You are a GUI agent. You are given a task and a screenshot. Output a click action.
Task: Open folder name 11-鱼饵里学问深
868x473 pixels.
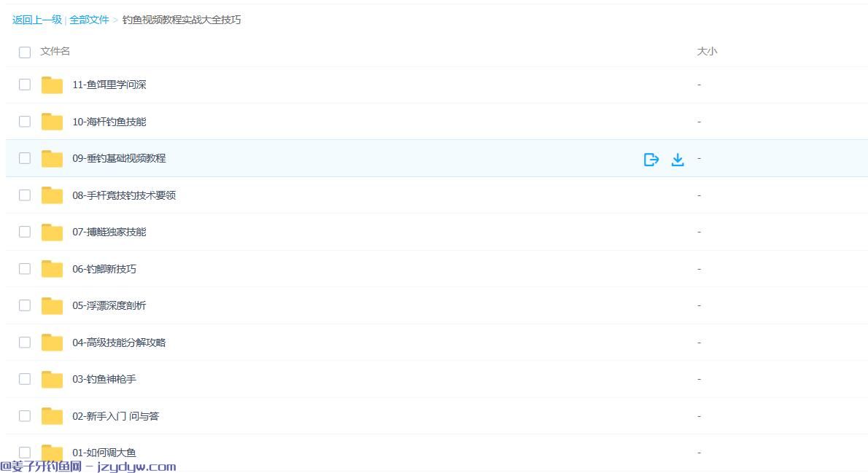[x=109, y=85]
